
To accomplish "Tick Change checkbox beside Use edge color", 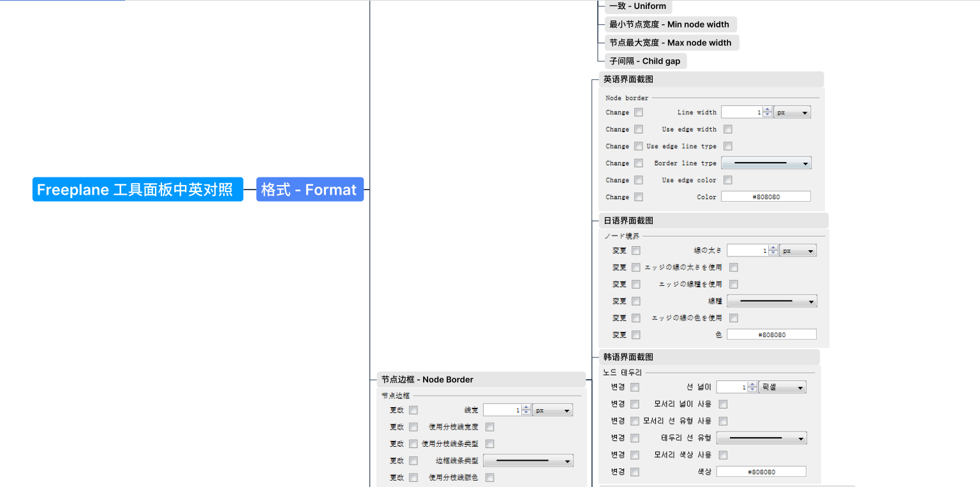I will [x=639, y=180].
